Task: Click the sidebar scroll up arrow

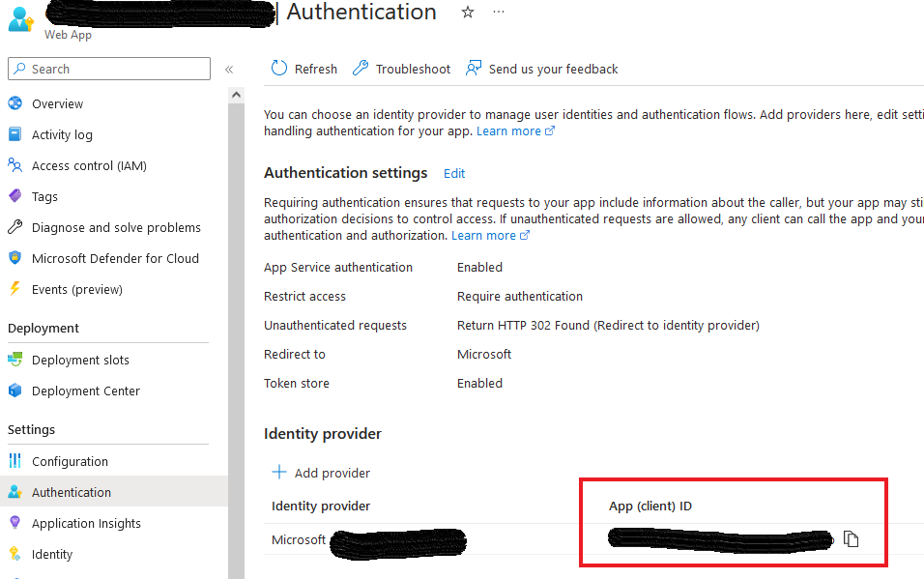Action: tap(236, 95)
